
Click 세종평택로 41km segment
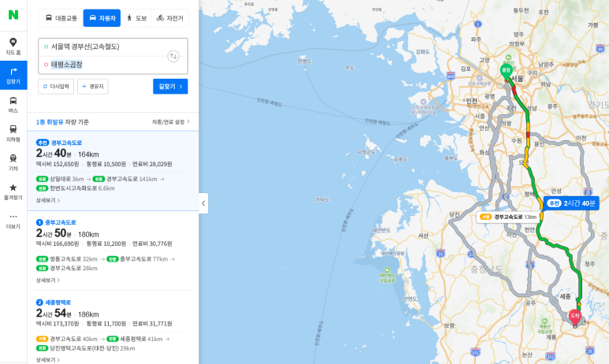135,339
